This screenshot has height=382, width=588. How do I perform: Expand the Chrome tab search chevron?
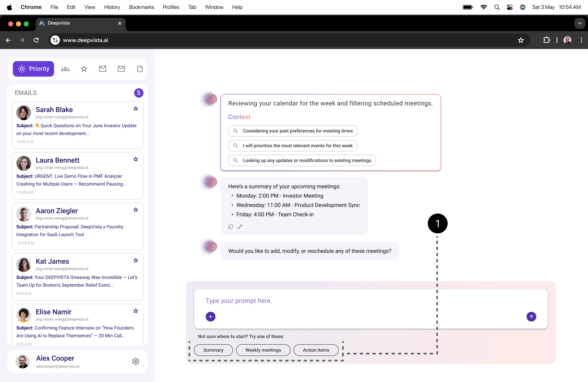(580, 23)
